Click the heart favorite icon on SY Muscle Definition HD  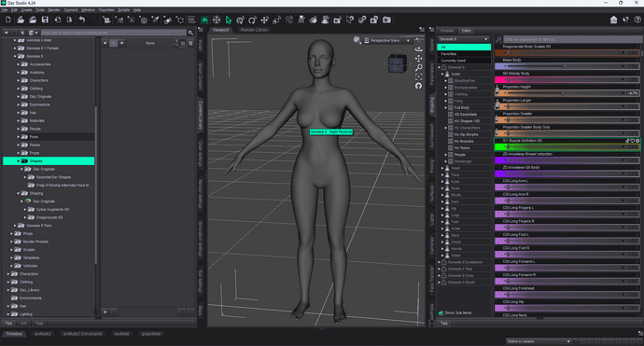click(633, 141)
